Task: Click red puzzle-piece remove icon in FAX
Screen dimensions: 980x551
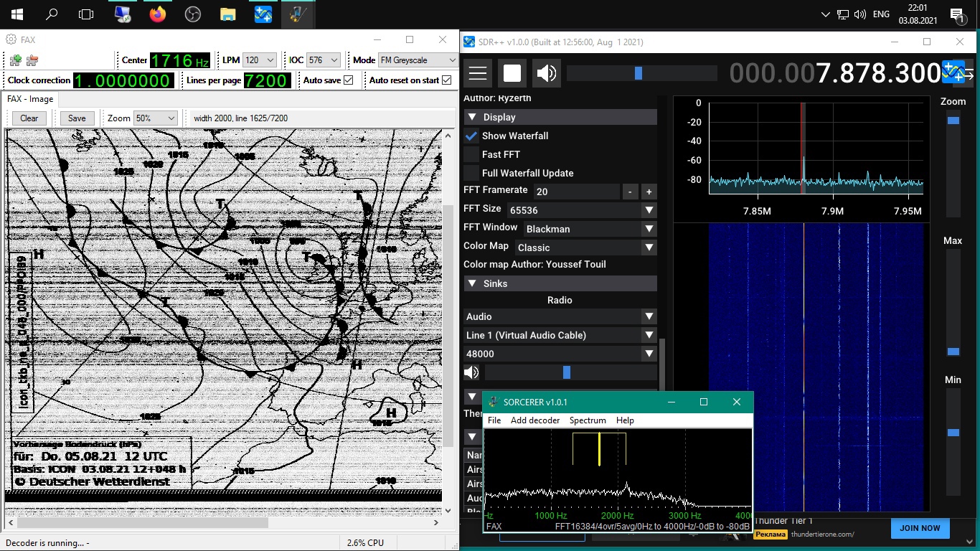Action: 32,60
